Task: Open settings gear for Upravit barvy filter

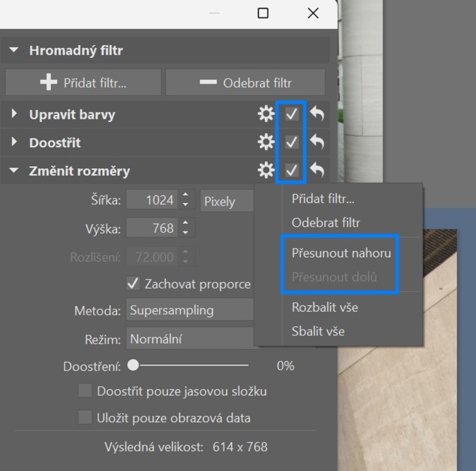Action: tap(266, 114)
